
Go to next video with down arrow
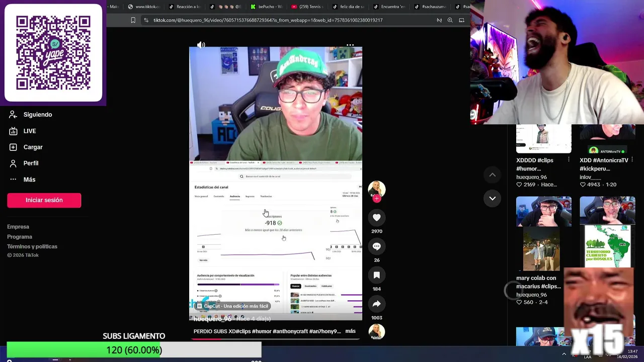tap(493, 198)
